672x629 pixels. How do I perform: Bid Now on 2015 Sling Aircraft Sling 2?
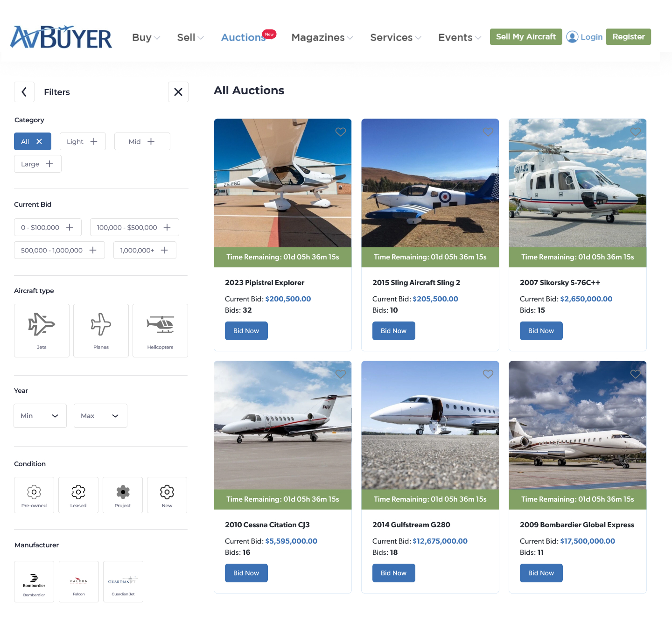point(394,331)
